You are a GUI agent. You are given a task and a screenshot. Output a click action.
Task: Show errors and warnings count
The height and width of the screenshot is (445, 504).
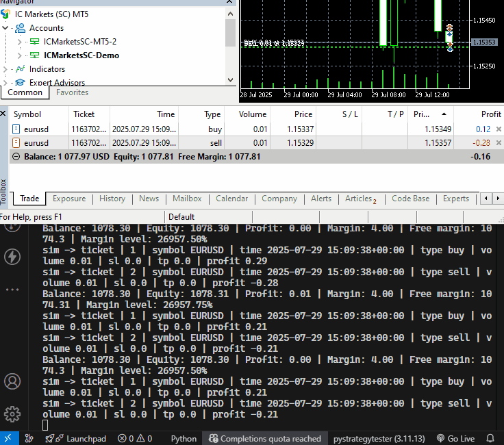click(x=135, y=439)
